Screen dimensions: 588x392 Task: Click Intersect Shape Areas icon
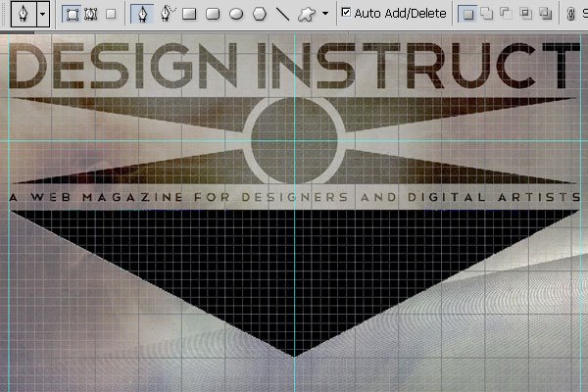pyautogui.click(x=525, y=14)
